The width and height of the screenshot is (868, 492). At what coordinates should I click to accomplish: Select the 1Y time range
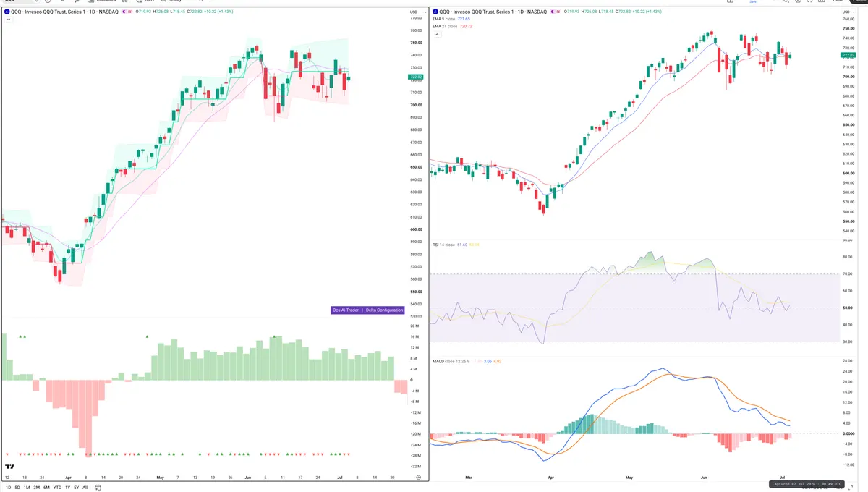[x=68, y=488]
